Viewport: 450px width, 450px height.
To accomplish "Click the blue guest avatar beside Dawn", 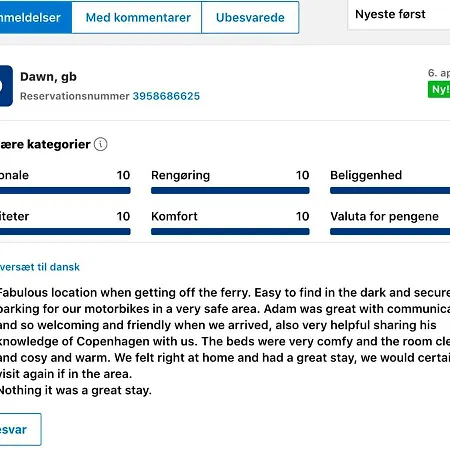I will click(x=6, y=86).
